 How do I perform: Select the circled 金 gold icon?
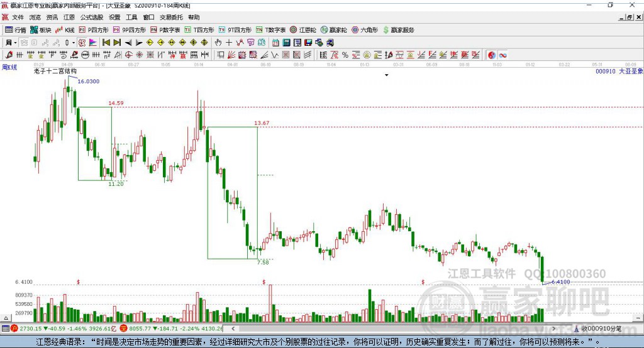pos(367,55)
